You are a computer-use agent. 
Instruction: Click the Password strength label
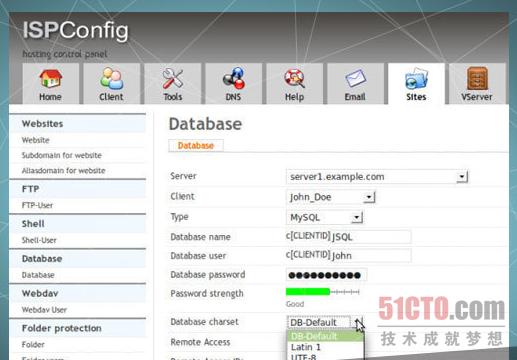tap(207, 294)
